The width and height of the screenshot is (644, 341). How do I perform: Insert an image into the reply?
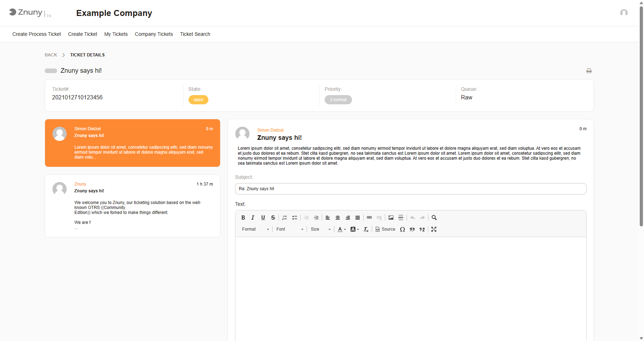[391, 218]
